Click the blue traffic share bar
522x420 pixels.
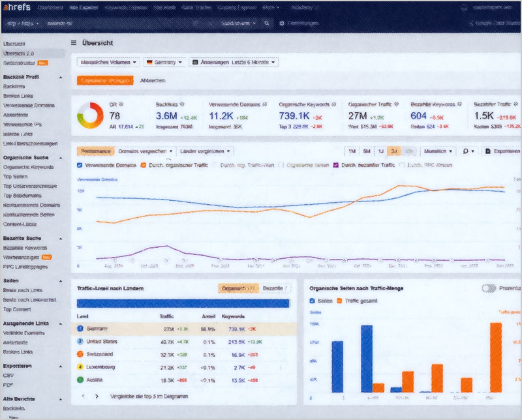(183, 303)
